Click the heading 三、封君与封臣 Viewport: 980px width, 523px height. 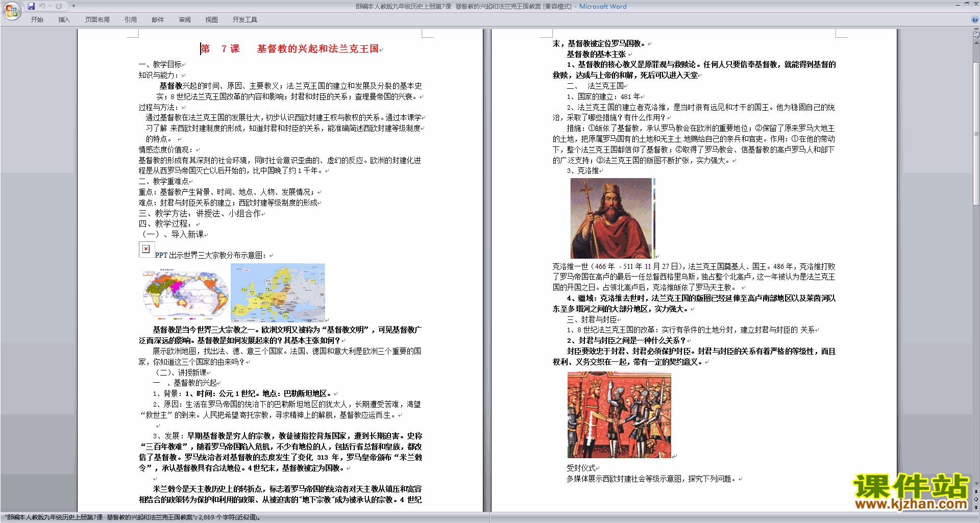(592, 319)
